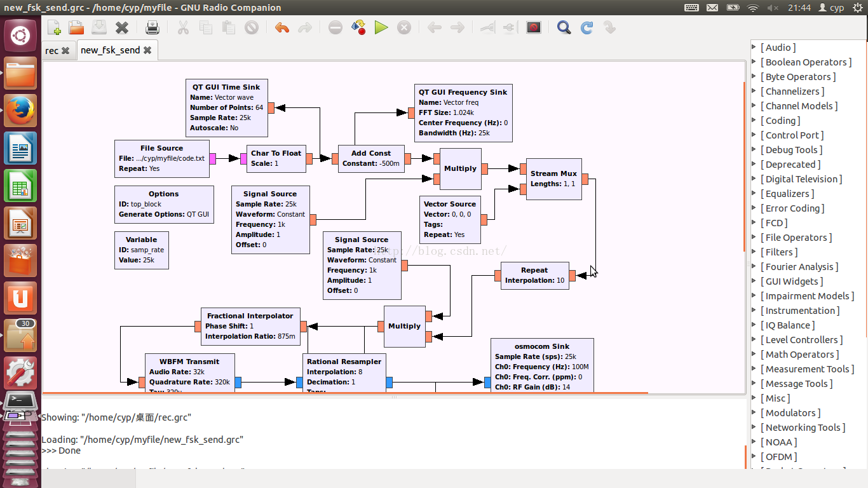Generate the flow graph

point(358,27)
